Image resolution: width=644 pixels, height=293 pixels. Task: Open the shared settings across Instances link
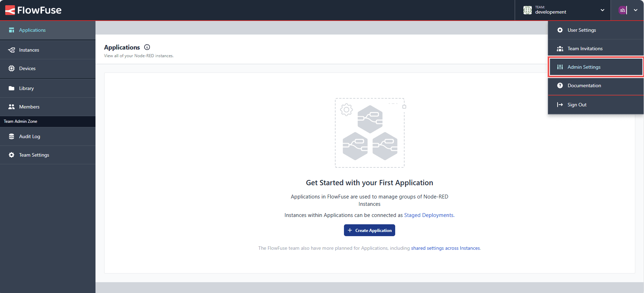tap(445, 248)
